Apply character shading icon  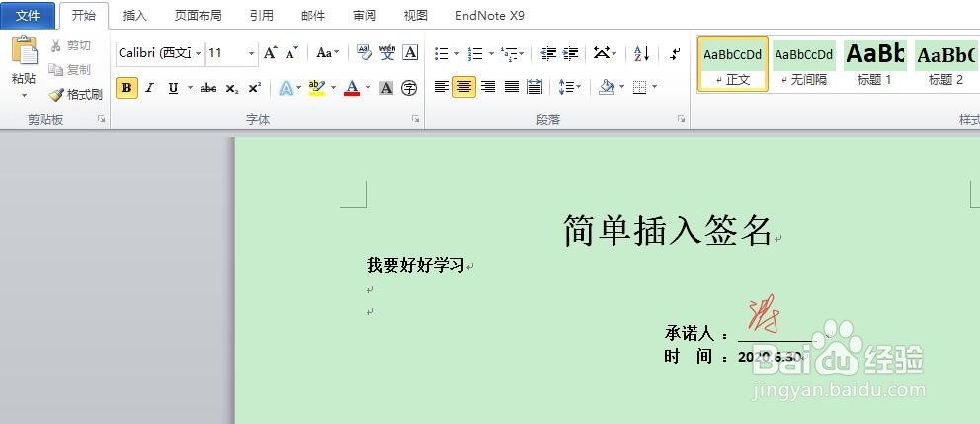[x=386, y=88]
